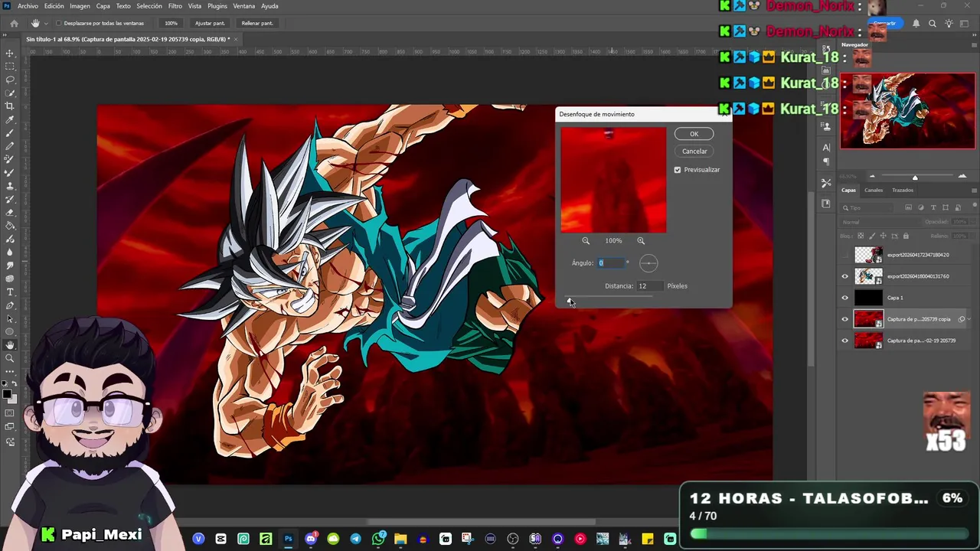980x551 pixels.
Task: Open the Edición menu
Action: 54,6
